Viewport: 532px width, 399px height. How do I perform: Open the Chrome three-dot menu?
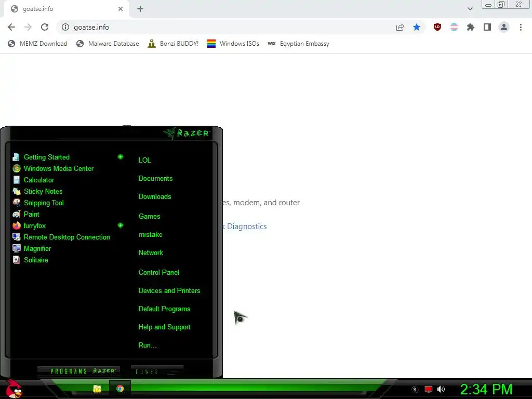[521, 27]
